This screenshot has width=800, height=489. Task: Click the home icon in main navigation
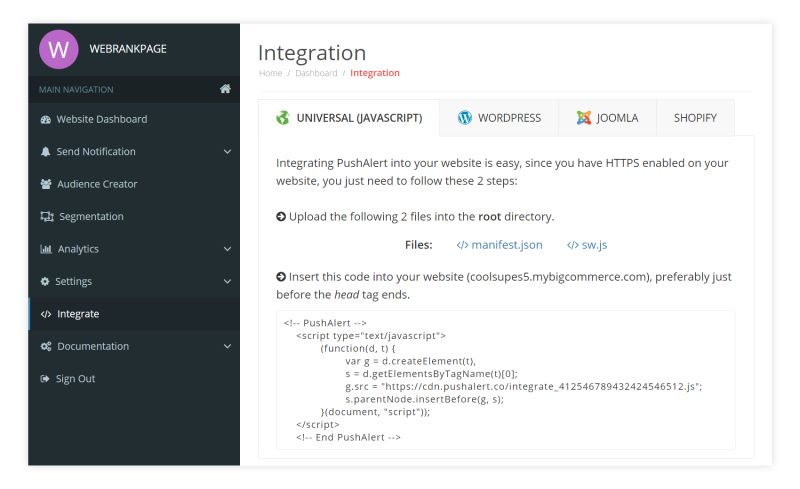225,89
